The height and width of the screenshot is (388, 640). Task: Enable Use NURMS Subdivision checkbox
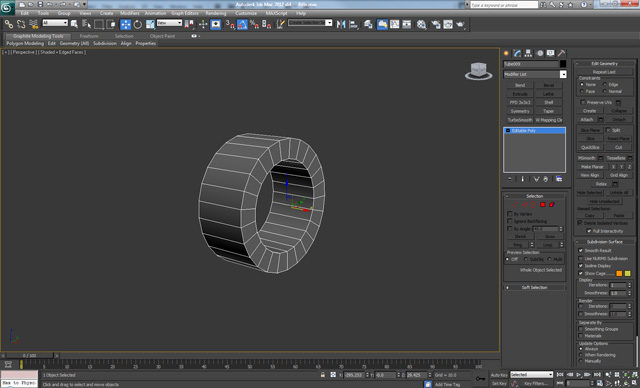tap(581, 258)
